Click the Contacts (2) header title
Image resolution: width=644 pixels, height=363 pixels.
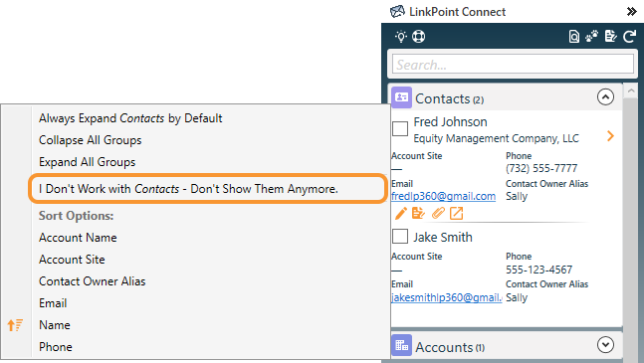click(449, 98)
